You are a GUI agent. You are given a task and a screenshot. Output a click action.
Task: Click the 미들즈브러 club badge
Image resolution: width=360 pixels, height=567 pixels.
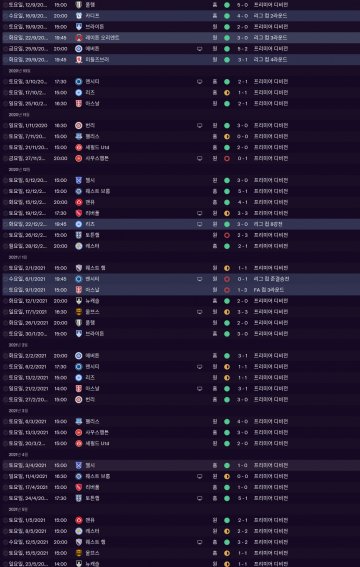[79, 60]
